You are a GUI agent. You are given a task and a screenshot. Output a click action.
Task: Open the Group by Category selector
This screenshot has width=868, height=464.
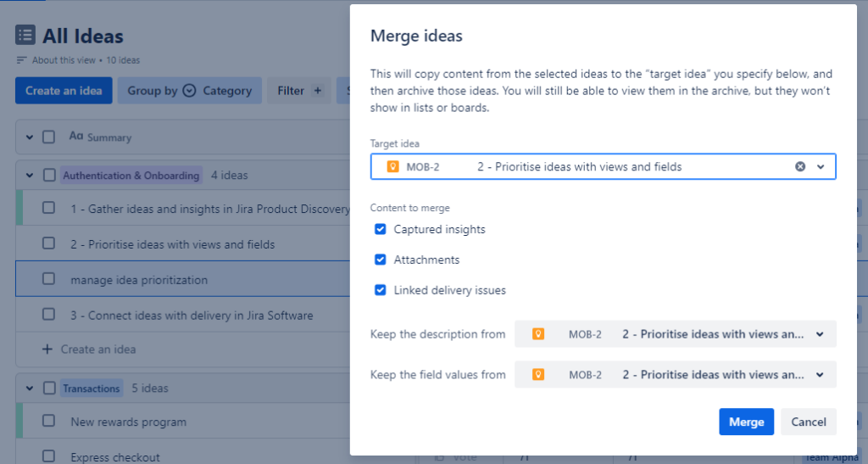click(x=189, y=91)
